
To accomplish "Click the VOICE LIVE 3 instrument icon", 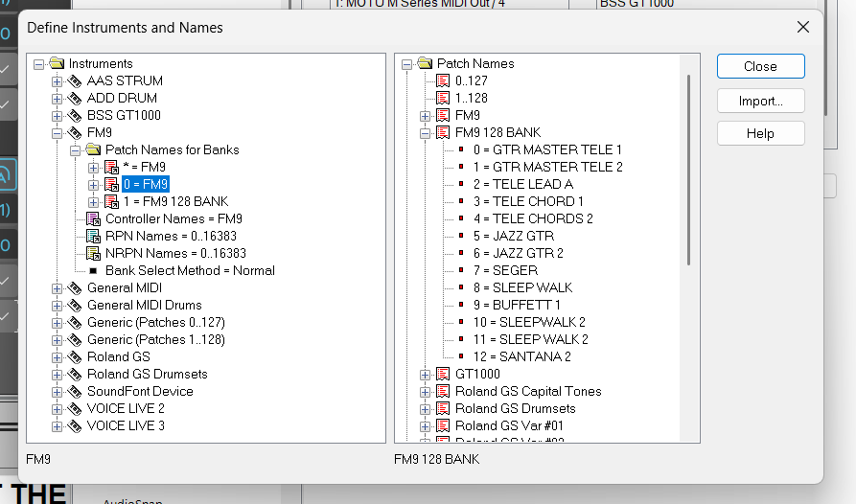I will pyautogui.click(x=75, y=426).
